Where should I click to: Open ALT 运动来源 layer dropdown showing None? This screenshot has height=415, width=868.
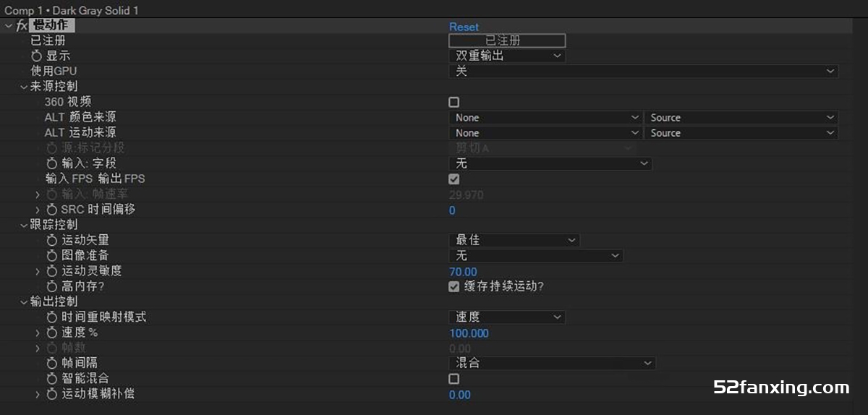coord(546,133)
